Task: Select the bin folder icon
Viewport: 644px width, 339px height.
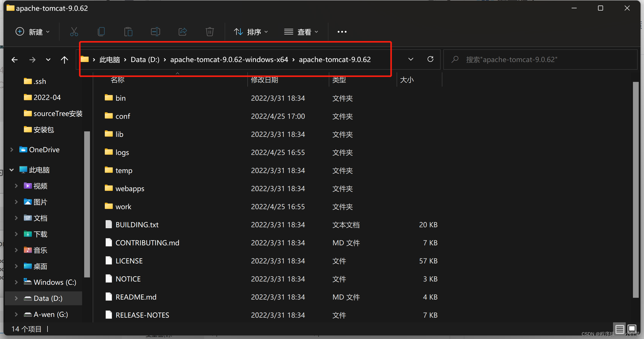Action: click(109, 98)
